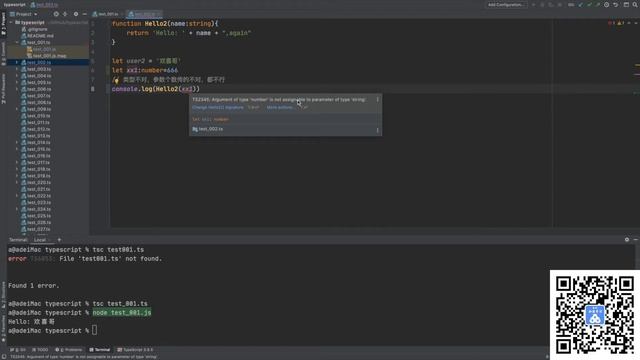Click Change Hello2() signature quick fix
The width and height of the screenshot is (640, 360).
pos(218,108)
